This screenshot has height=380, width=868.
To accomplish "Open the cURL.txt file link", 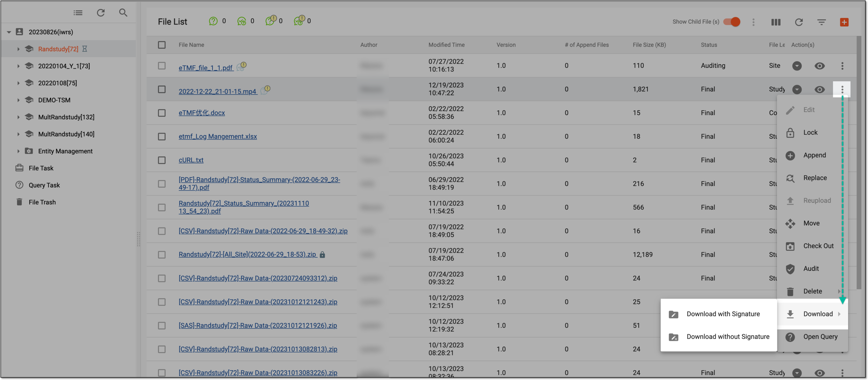I will point(191,160).
